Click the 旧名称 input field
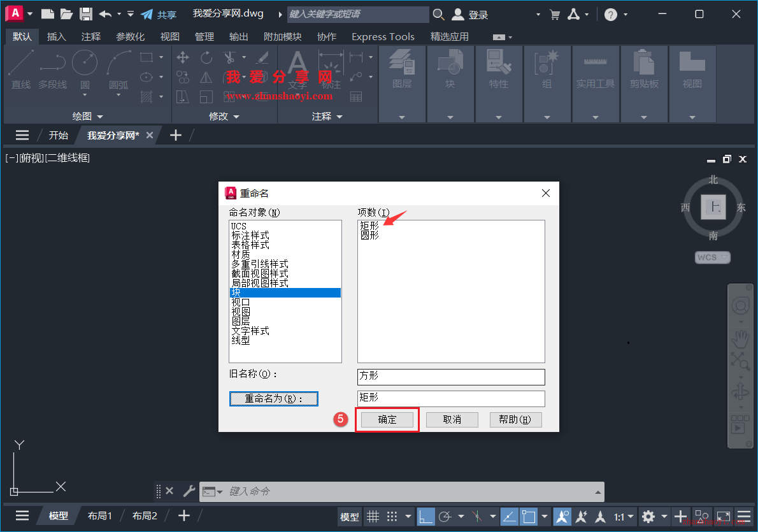The image size is (758, 532). tap(451, 377)
